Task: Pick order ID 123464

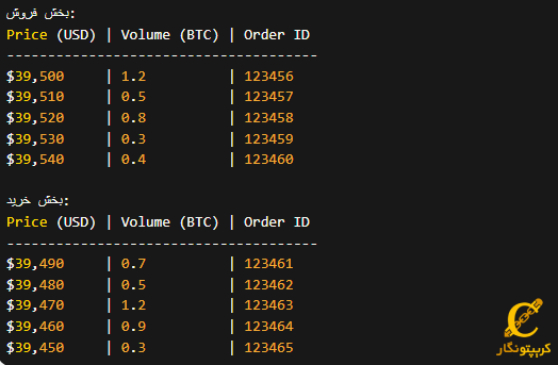Action: pyautogui.click(x=269, y=326)
